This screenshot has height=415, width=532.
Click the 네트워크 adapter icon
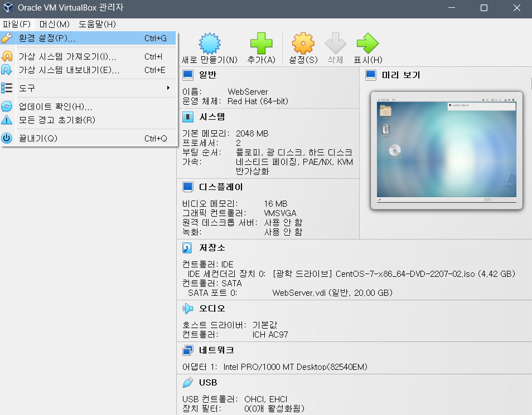187,350
